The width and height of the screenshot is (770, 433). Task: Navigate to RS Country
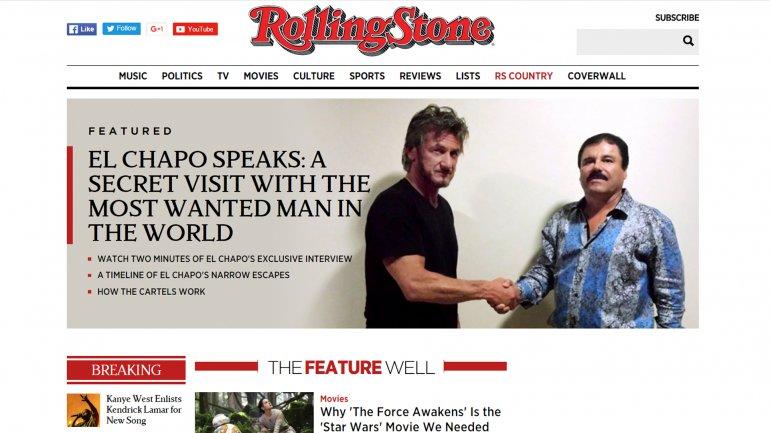(x=523, y=76)
